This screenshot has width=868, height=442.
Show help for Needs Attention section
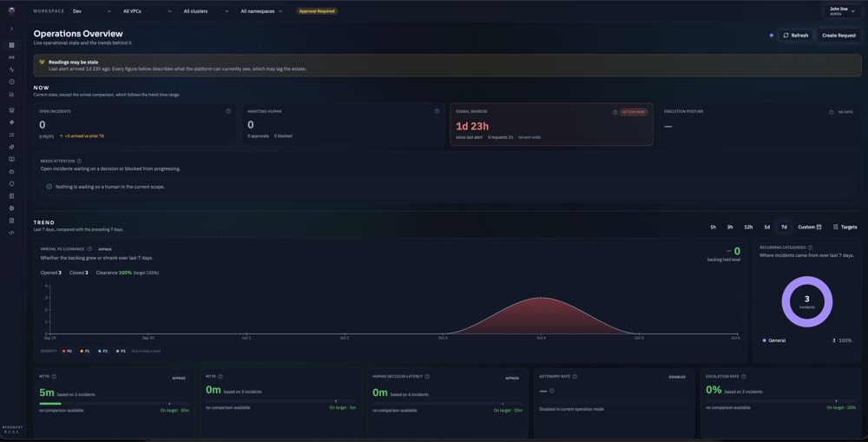pyautogui.click(x=79, y=162)
